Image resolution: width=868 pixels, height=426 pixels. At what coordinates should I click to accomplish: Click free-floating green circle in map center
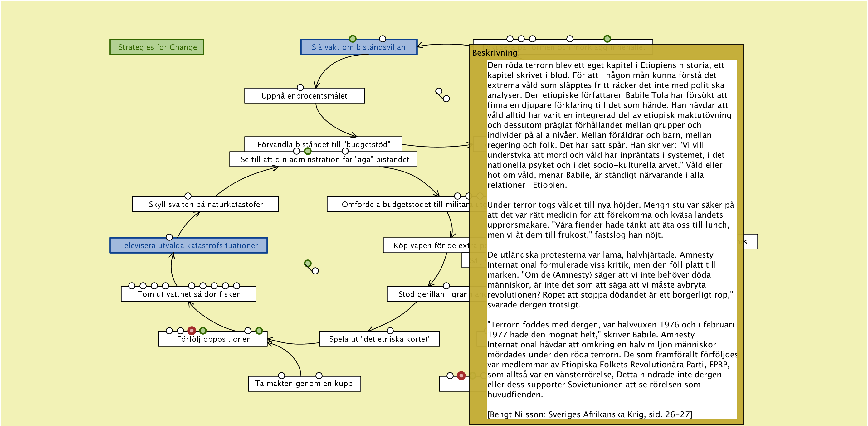click(308, 263)
